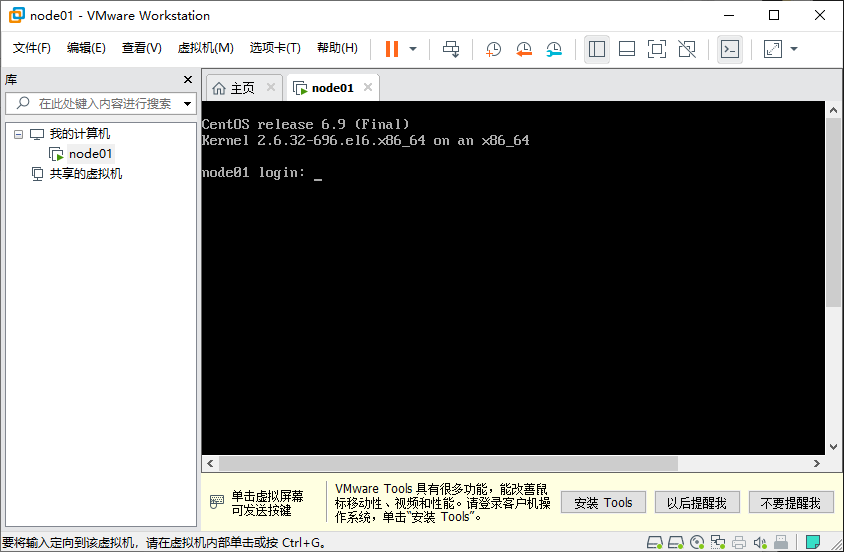Select node01 in the library tree
844x552 pixels.
[x=90, y=154]
